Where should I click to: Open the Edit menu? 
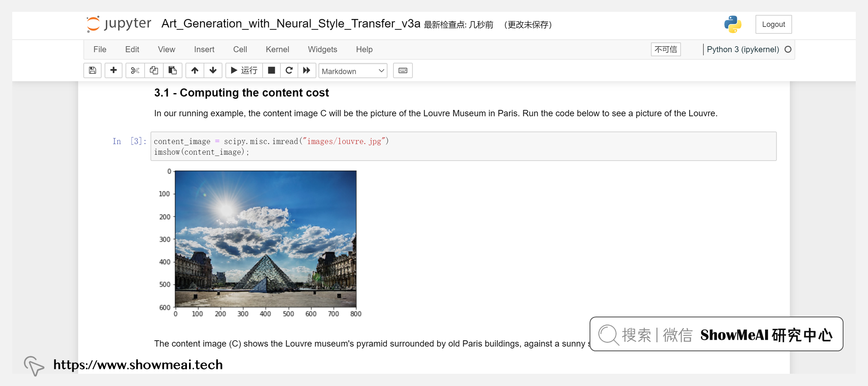pyautogui.click(x=132, y=49)
